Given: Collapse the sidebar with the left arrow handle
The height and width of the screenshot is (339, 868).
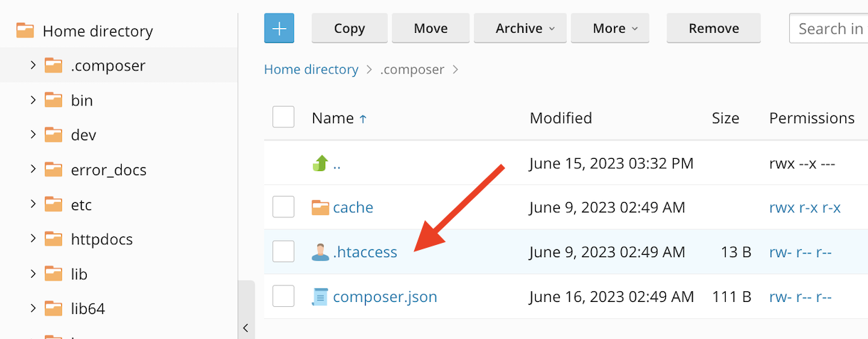Looking at the screenshot, I should [245, 328].
